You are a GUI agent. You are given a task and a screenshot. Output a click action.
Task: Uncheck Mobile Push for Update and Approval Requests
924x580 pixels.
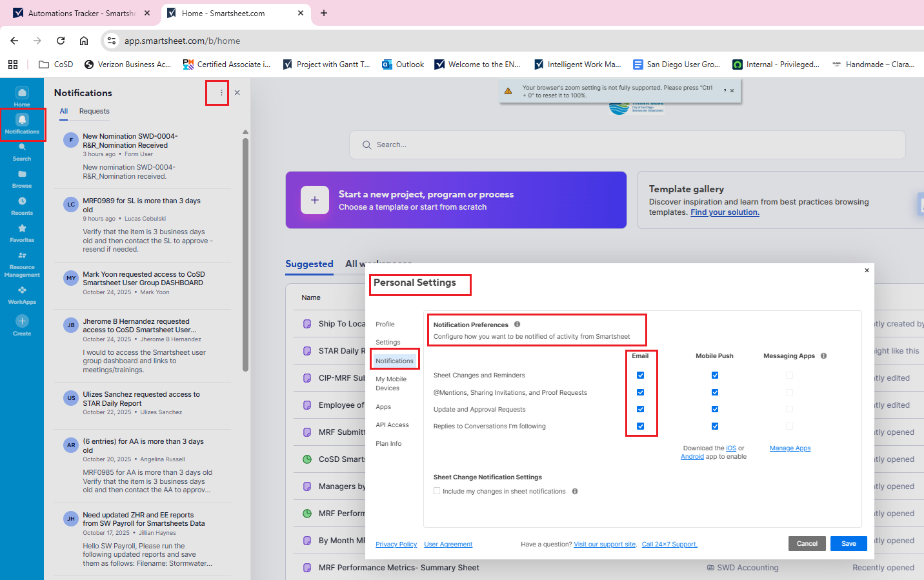pyautogui.click(x=715, y=409)
